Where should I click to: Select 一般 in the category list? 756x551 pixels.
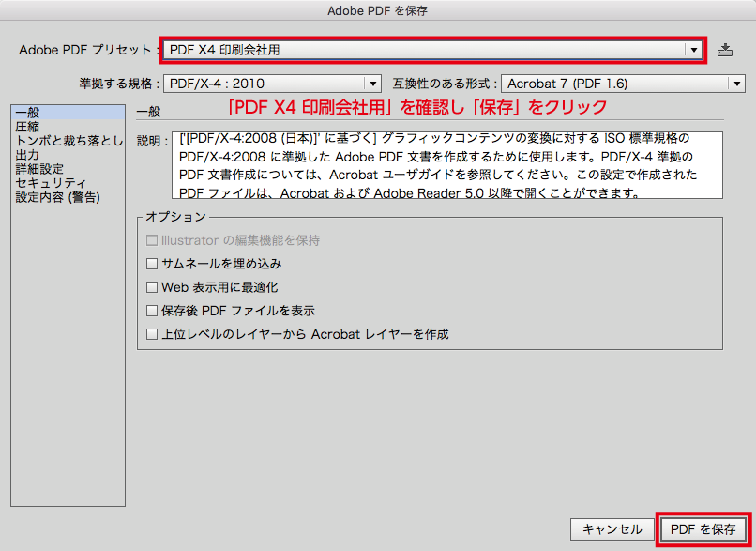28,113
